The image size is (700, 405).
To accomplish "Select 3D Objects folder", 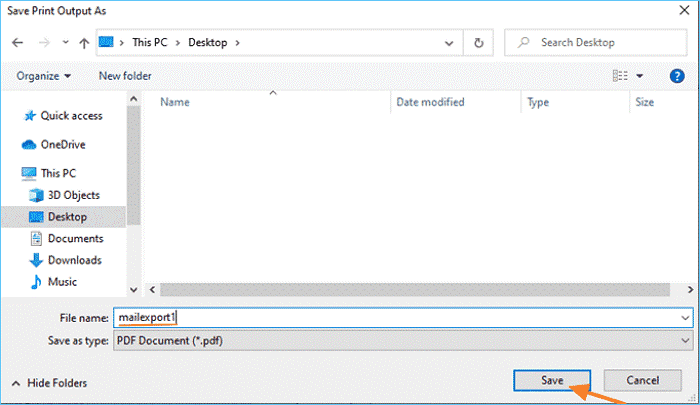I will coord(73,195).
